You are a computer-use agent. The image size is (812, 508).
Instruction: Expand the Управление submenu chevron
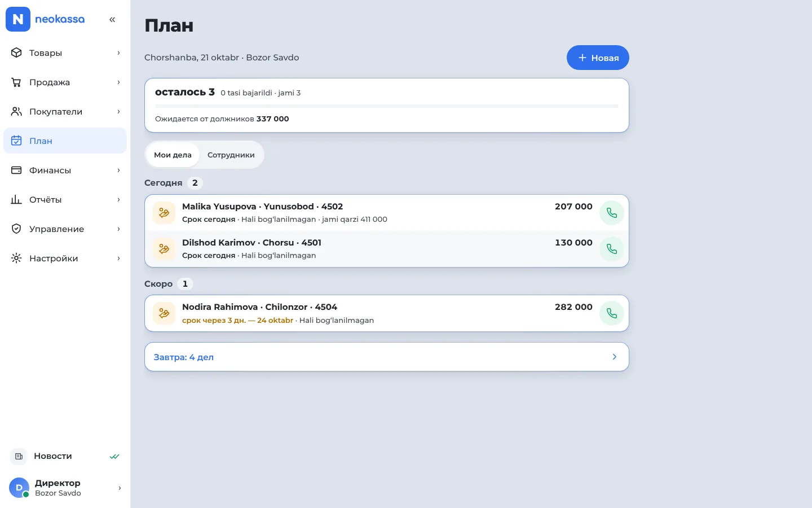pos(118,229)
